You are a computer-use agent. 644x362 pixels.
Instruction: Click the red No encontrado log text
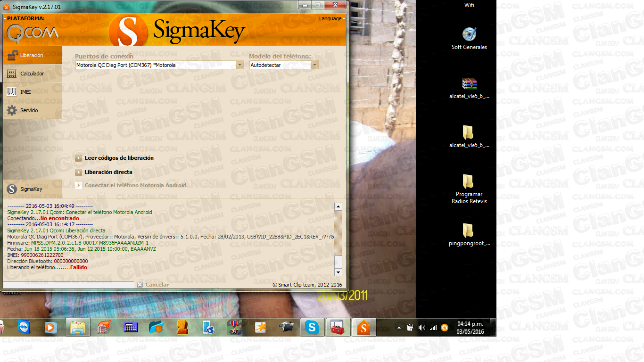click(60, 218)
